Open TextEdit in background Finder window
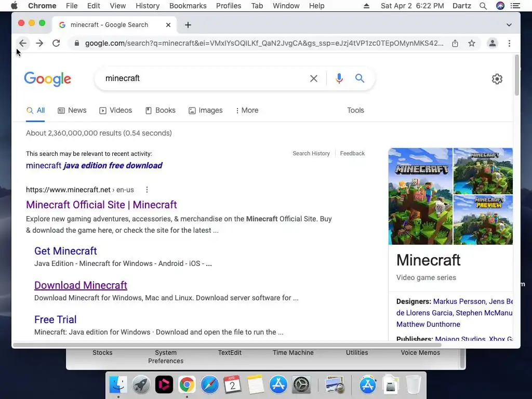This screenshot has height=399, width=532. click(230, 353)
